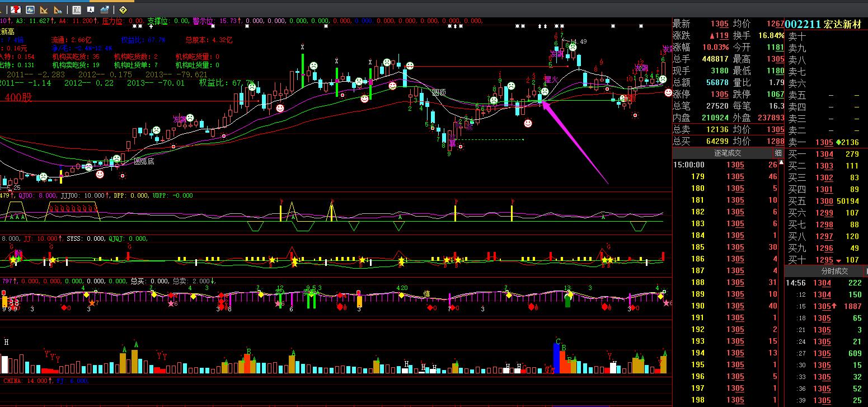Click the 总额 value 56878
The width and height of the screenshot is (868, 407).
click(717, 83)
